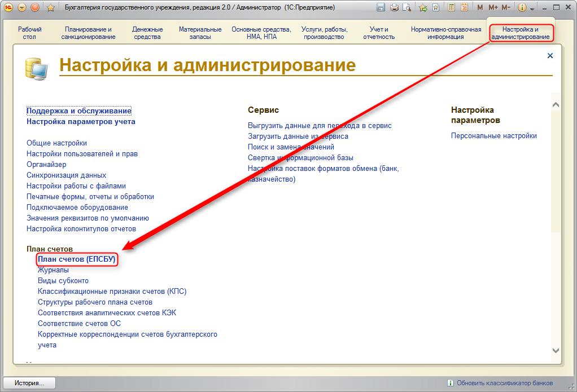Open Поддержка и обслуживание link
577x392 pixels.
(x=78, y=111)
